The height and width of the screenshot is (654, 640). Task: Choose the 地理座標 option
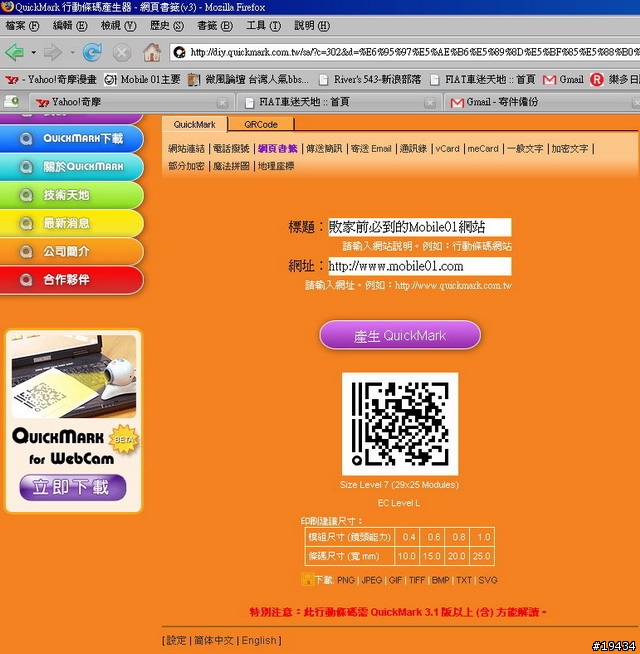[x=276, y=166]
